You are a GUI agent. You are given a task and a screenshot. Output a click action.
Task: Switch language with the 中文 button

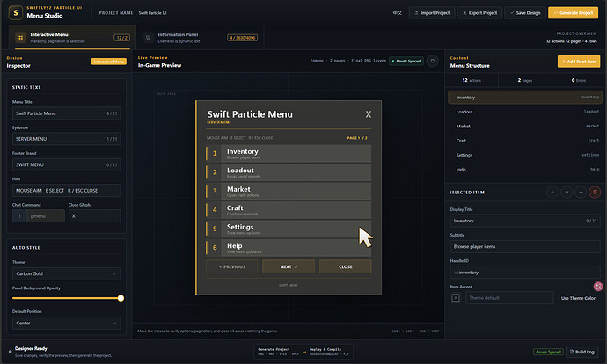pyautogui.click(x=397, y=13)
